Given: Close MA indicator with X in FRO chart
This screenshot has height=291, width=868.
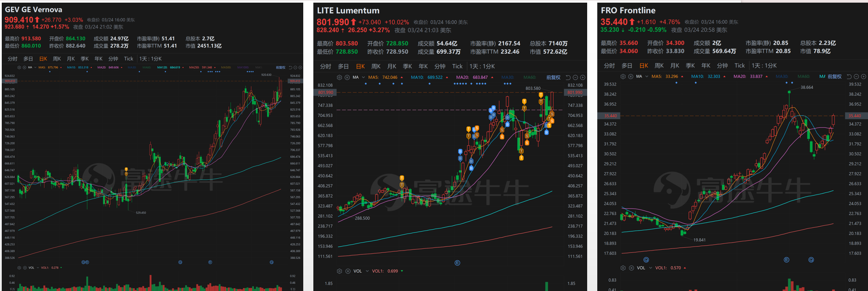Looking at the screenshot, I should (631, 76).
